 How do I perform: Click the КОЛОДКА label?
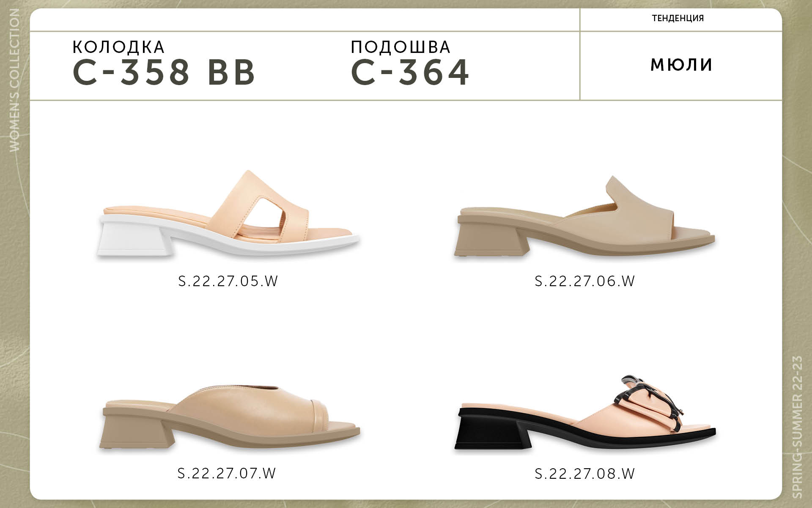(118, 47)
